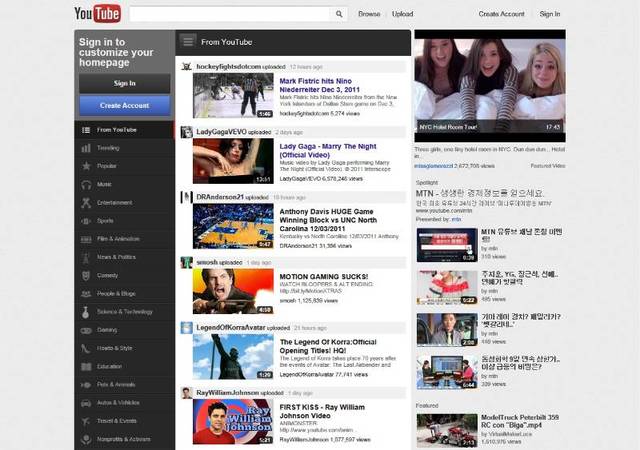Image resolution: width=640 pixels, height=450 pixels.
Task: Click the People & Blogs icon
Action: tap(86, 294)
